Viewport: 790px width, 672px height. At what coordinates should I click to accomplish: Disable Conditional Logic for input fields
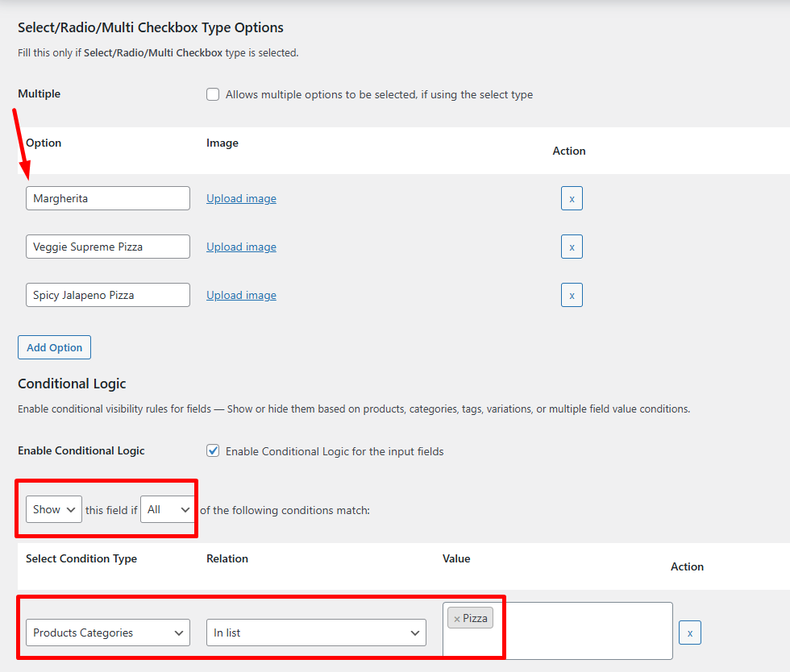213,450
